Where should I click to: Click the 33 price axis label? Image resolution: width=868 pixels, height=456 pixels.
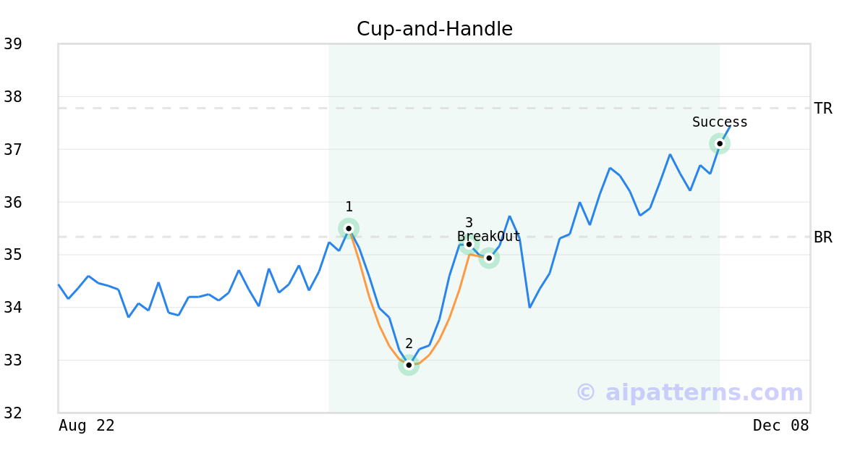(x=13, y=360)
